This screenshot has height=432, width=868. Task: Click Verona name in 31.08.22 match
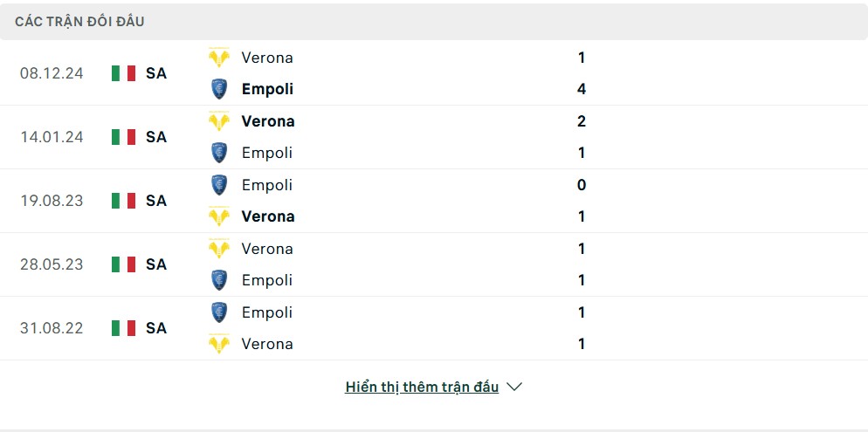pyautogui.click(x=267, y=344)
